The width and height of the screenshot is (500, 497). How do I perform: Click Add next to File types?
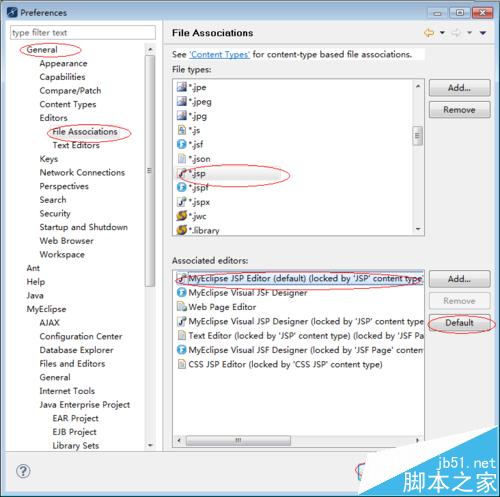pos(459,88)
